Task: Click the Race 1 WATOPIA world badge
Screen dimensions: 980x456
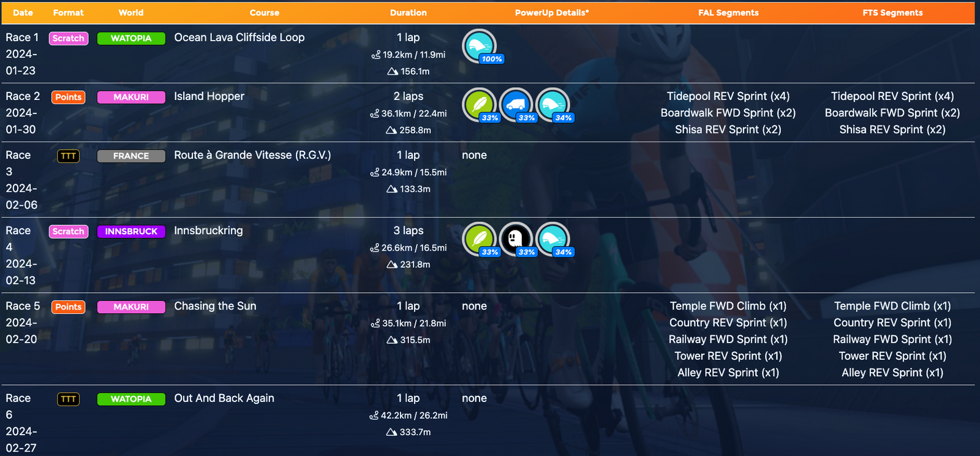Action: pyautogui.click(x=131, y=38)
